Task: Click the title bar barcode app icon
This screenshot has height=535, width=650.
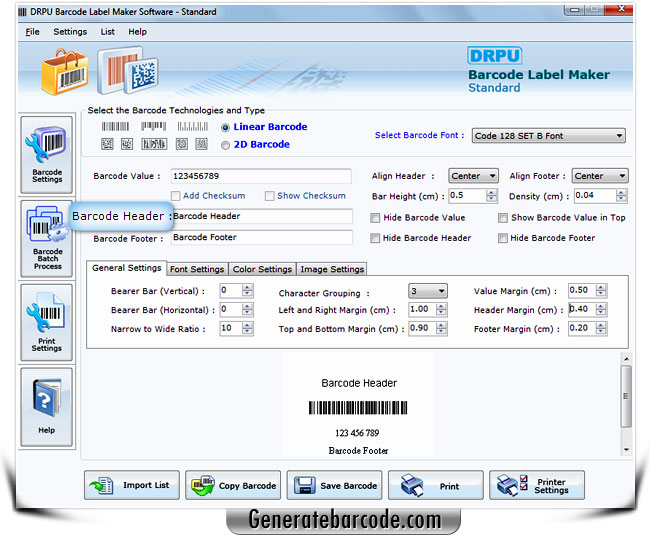Action: click(22, 12)
